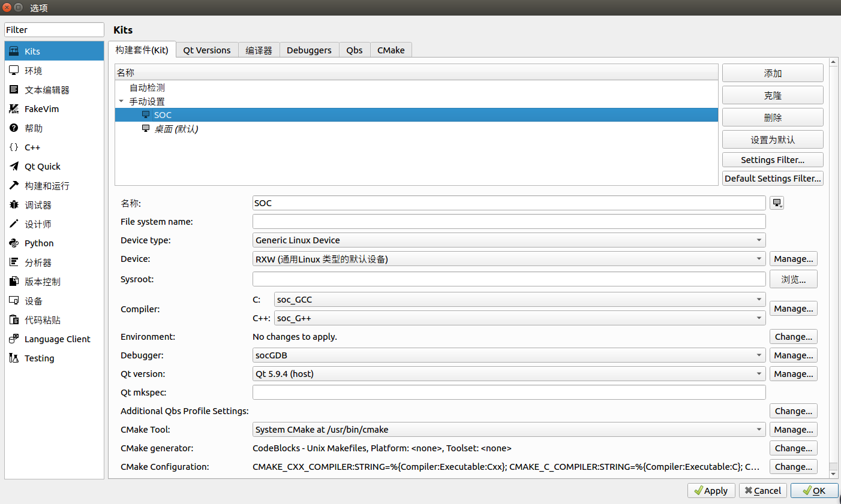Collapse the 手动设置 tree branch
This screenshot has height=504, width=841.
click(x=122, y=101)
